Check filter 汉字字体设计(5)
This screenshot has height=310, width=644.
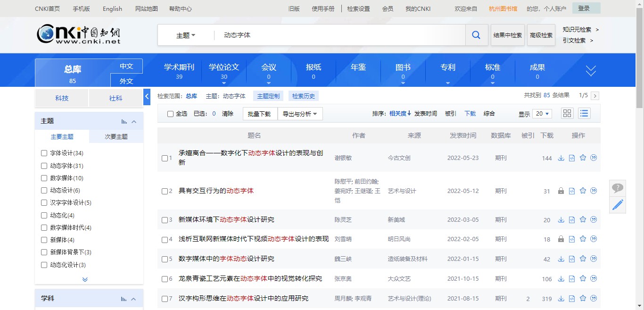(44, 203)
